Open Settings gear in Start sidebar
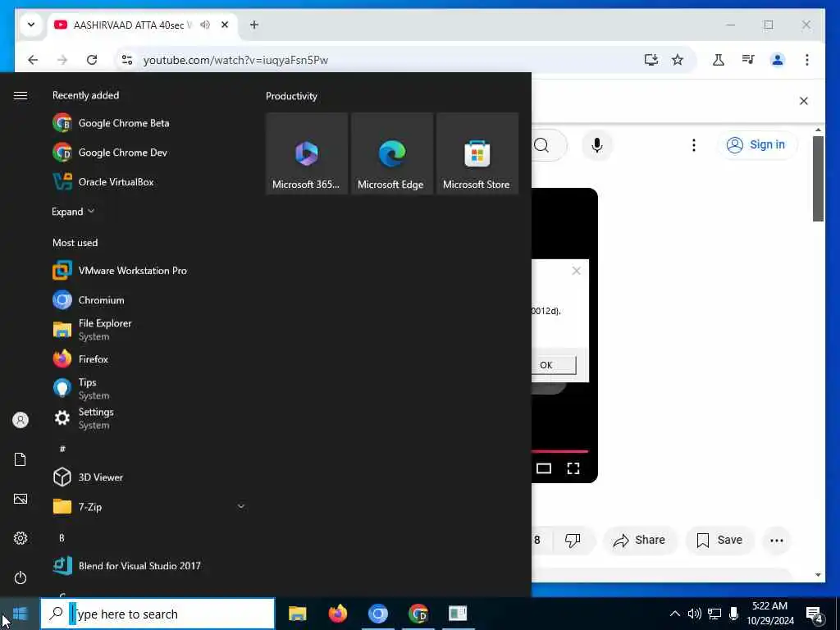Image resolution: width=840 pixels, height=630 pixels. pyautogui.click(x=21, y=538)
